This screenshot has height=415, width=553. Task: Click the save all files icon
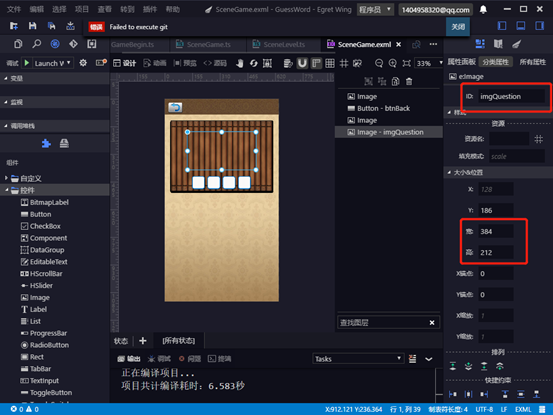tap(51, 26)
